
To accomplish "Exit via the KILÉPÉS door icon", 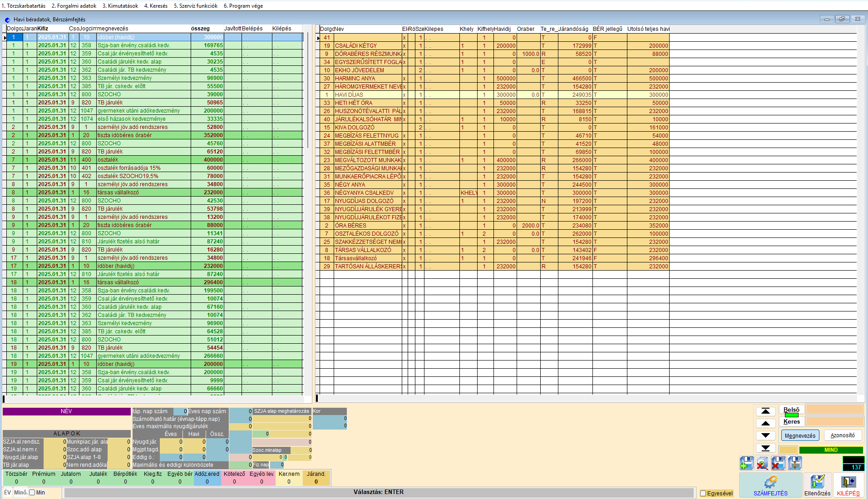I will pos(848,485).
